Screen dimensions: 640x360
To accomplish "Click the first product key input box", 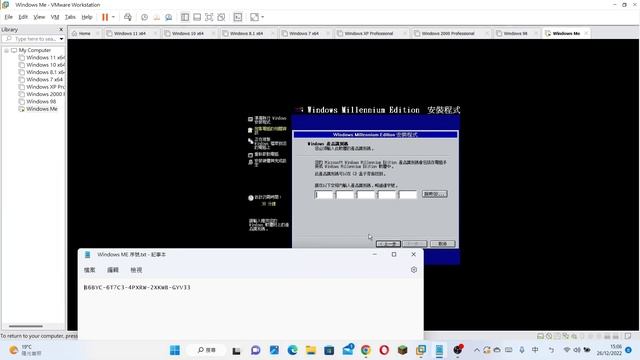I will tap(324, 195).
